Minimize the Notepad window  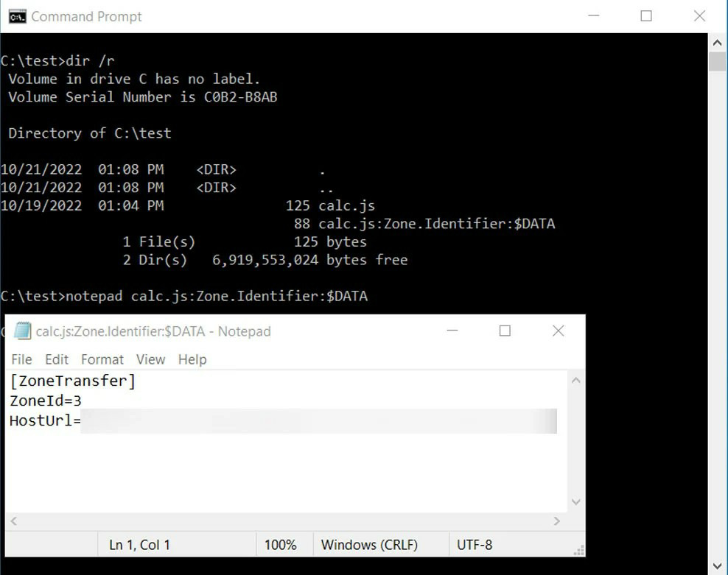point(452,331)
